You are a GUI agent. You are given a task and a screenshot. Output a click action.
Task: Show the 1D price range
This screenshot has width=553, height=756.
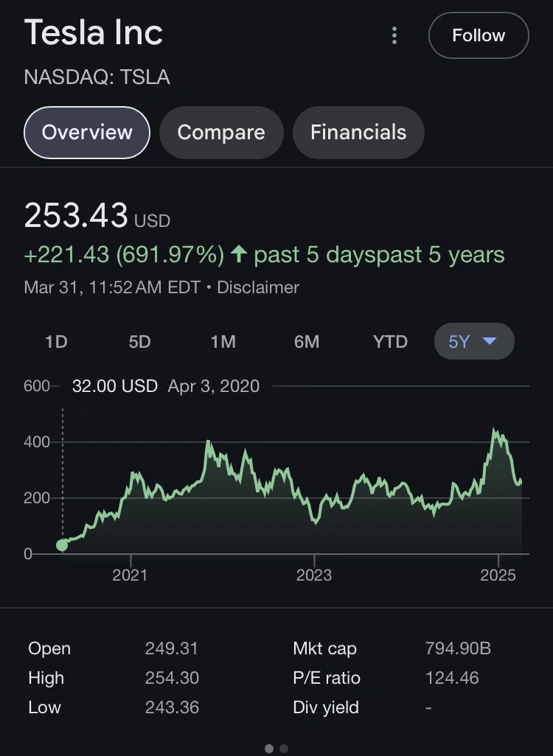coord(56,342)
